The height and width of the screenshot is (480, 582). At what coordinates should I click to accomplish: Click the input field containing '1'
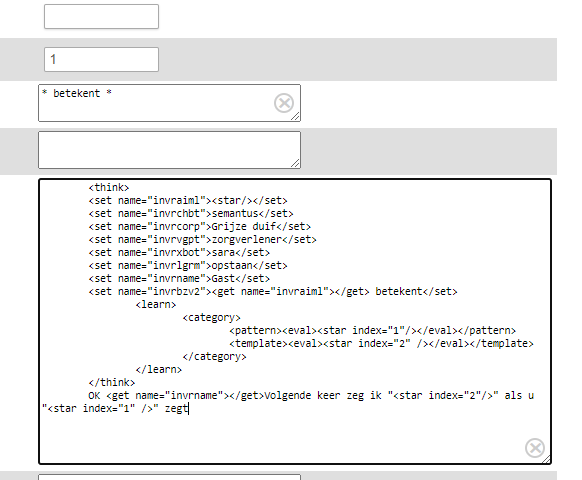(x=101, y=59)
